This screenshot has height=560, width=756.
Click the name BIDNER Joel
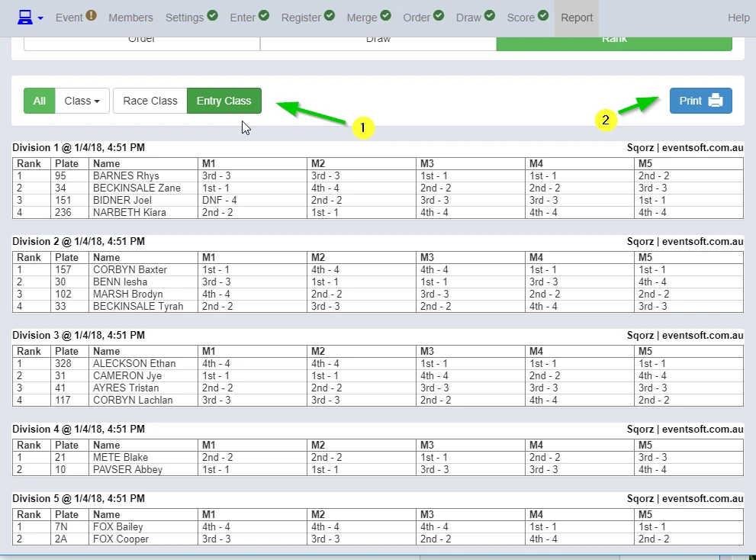point(122,200)
